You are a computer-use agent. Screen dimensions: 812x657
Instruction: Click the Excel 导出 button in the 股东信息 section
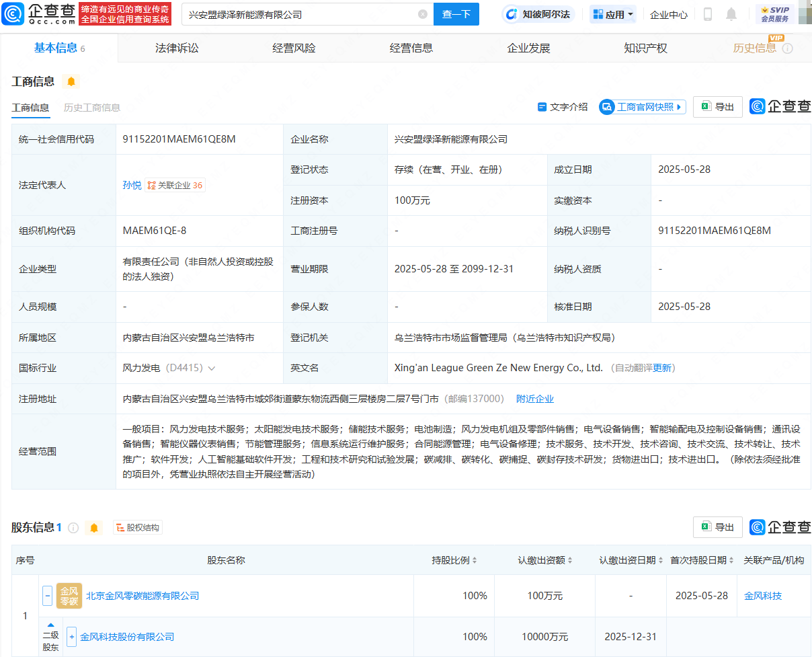[718, 527]
